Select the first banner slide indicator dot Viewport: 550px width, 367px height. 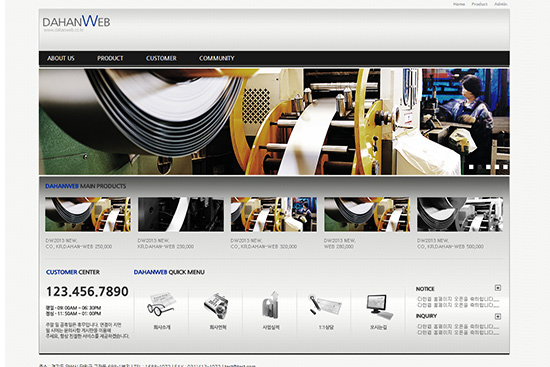pyautogui.click(x=471, y=167)
